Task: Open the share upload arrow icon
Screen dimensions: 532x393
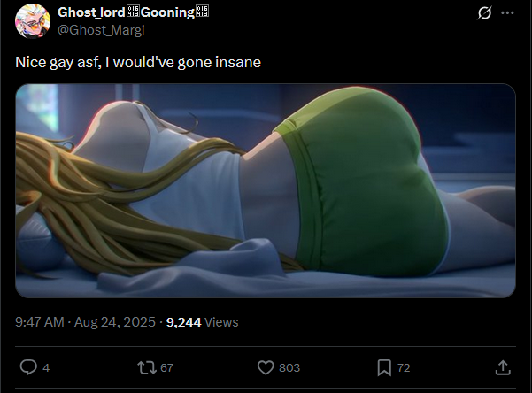Action: pyautogui.click(x=503, y=367)
